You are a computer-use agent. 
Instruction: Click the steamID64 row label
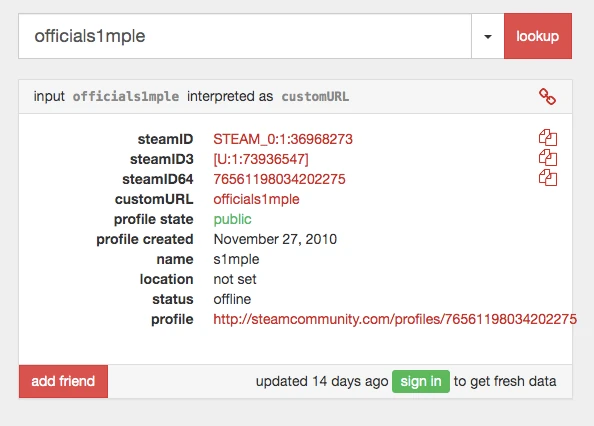tap(158, 179)
